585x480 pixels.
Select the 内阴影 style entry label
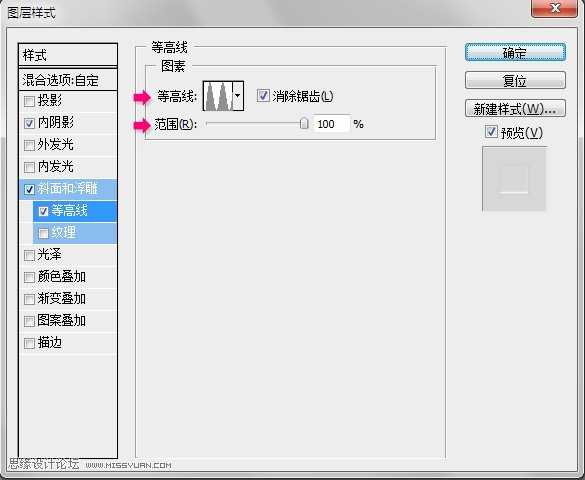point(56,122)
